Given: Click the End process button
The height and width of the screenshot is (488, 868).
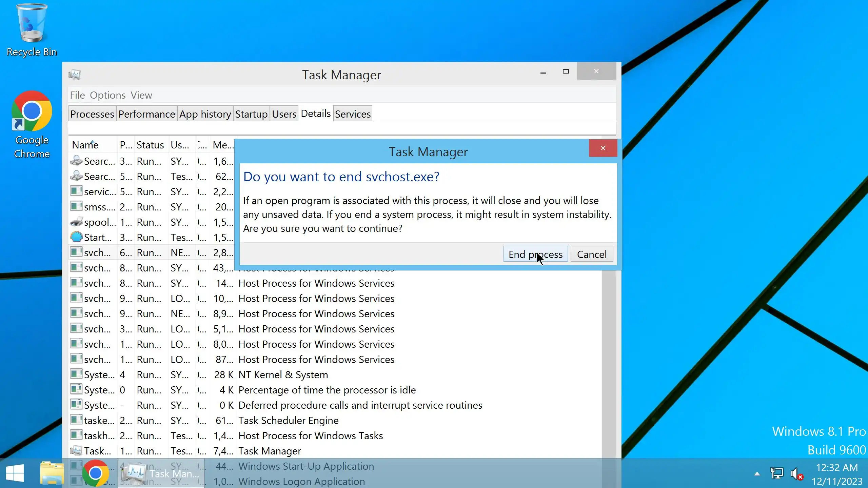Looking at the screenshot, I should tap(535, 254).
